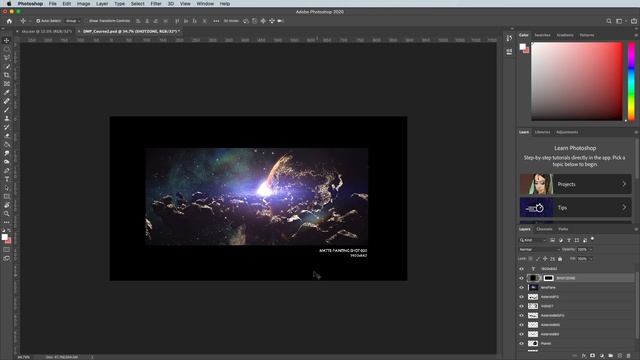640x360 pixels.
Task: Click the lock all padlock icon
Action: pos(560,259)
